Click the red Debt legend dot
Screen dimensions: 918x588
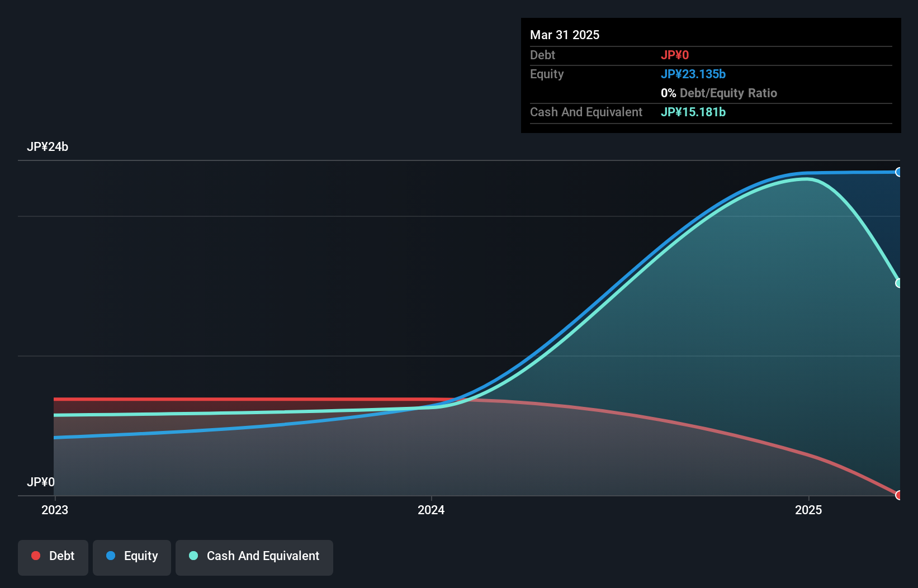[x=36, y=556]
